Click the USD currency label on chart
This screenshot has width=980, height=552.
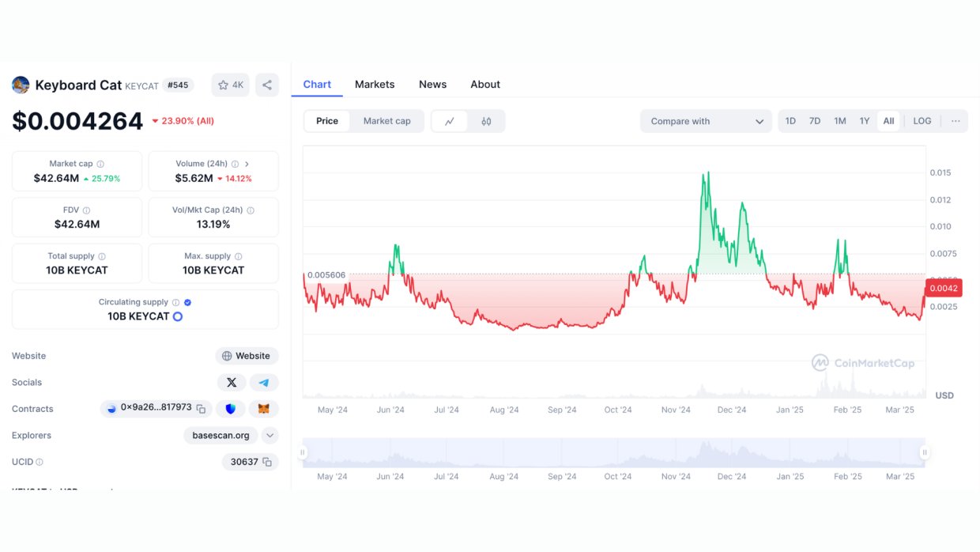coord(944,395)
